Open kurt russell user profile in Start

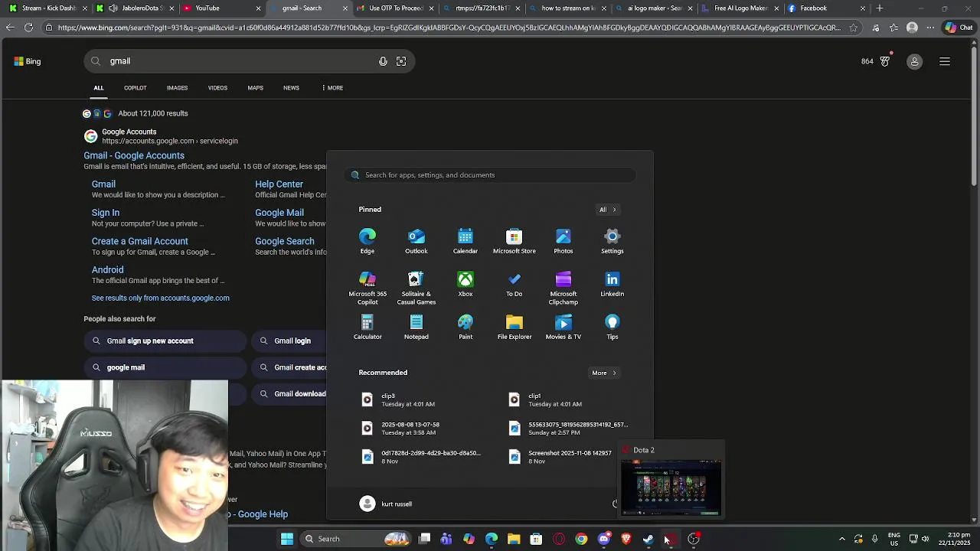click(386, 504)
